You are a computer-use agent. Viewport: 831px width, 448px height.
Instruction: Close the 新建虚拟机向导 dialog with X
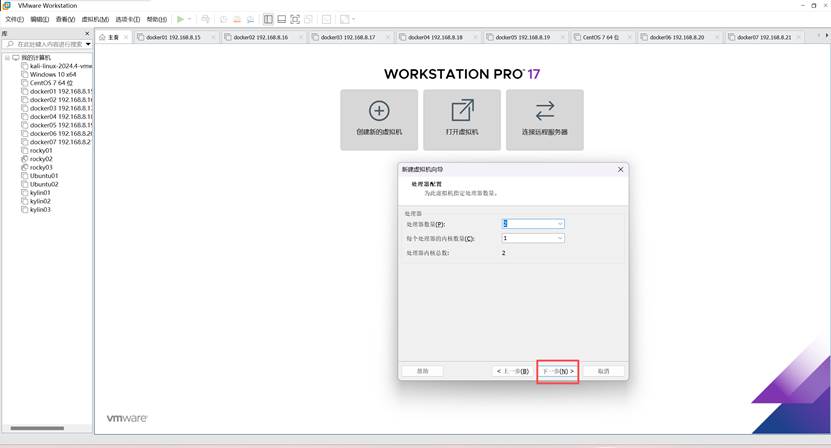[621, 169]
